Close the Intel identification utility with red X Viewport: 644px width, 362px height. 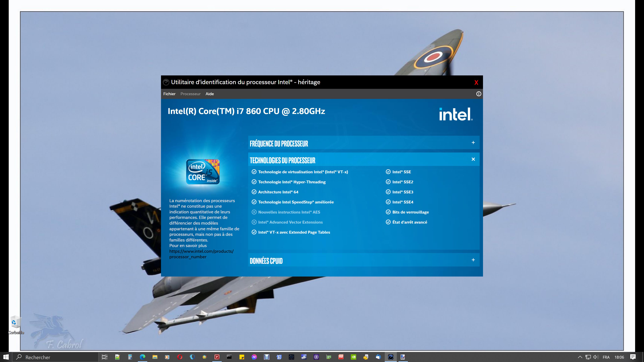tap(476, 82)
